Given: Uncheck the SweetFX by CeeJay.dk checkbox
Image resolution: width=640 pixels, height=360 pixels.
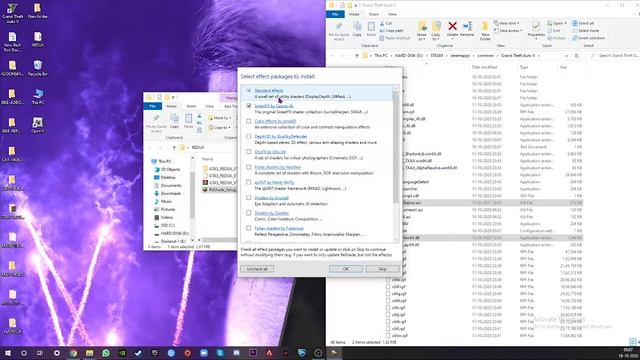Looking at the screenshot, I should point(249,106).
